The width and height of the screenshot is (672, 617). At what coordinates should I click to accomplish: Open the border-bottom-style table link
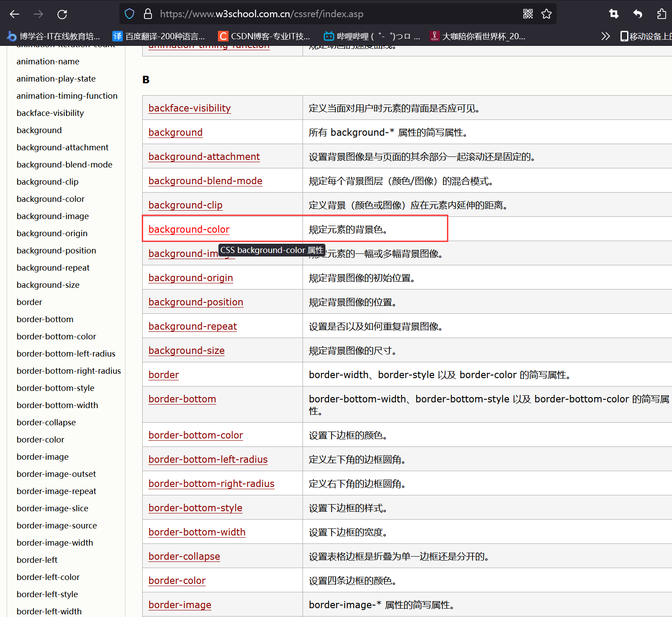(195, 508)
